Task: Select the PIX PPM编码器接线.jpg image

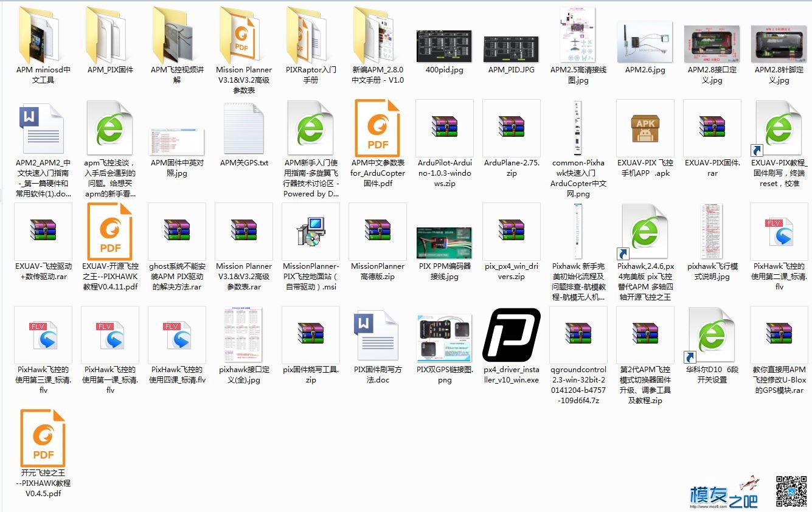Action: (445, 243)
